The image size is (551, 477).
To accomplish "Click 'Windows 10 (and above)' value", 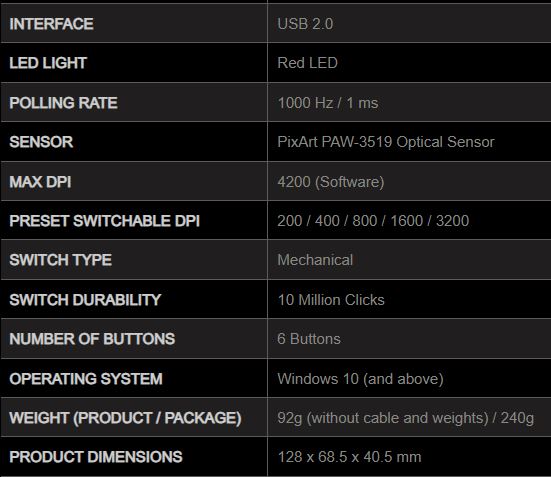I will [361, 379].
